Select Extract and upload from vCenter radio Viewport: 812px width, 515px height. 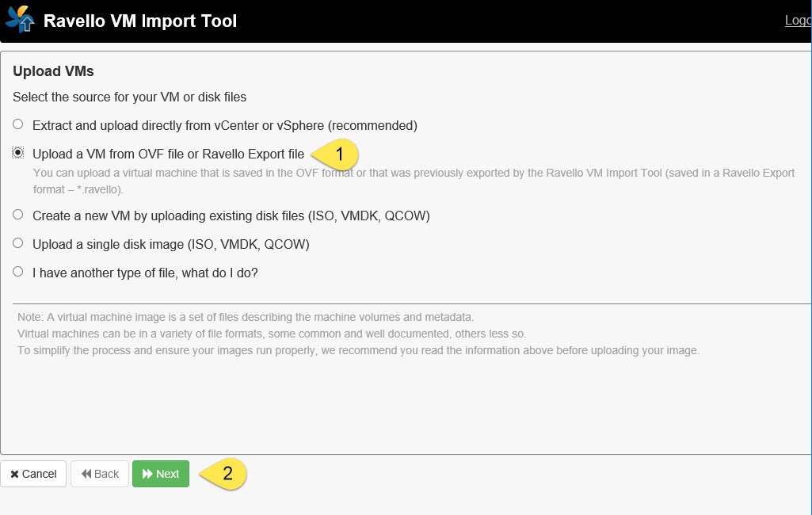point(18,124)
